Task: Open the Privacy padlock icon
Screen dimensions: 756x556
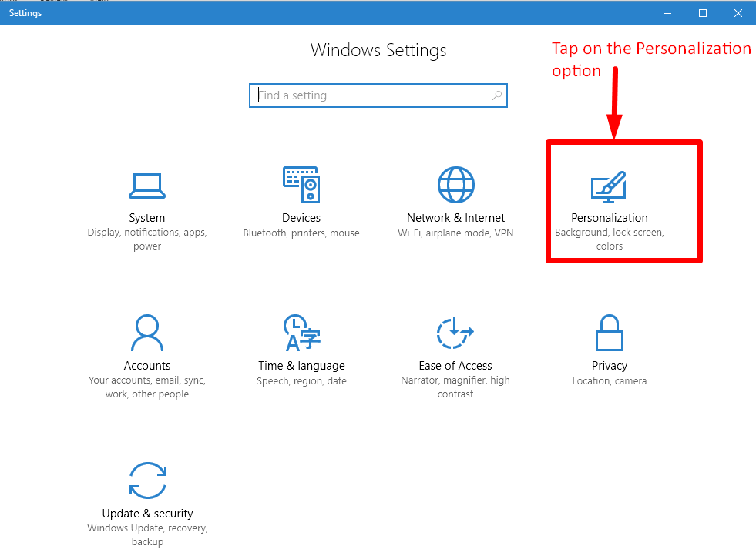Action: [x=610, y=333]
